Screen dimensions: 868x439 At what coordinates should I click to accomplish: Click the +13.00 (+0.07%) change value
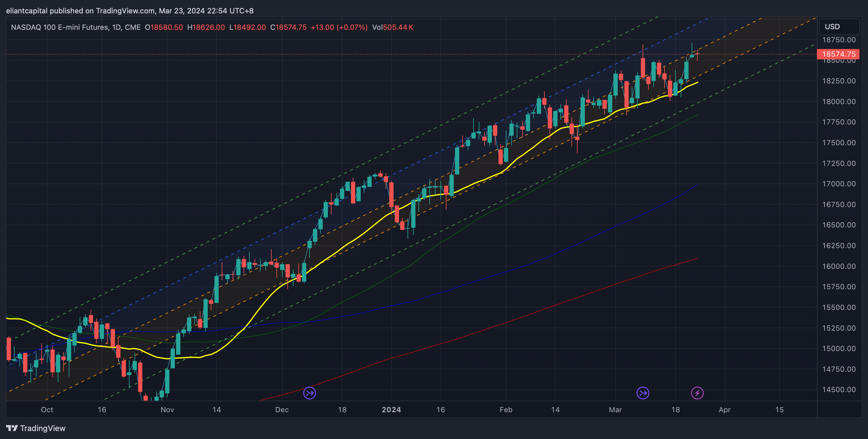click(x=339, y=27)
